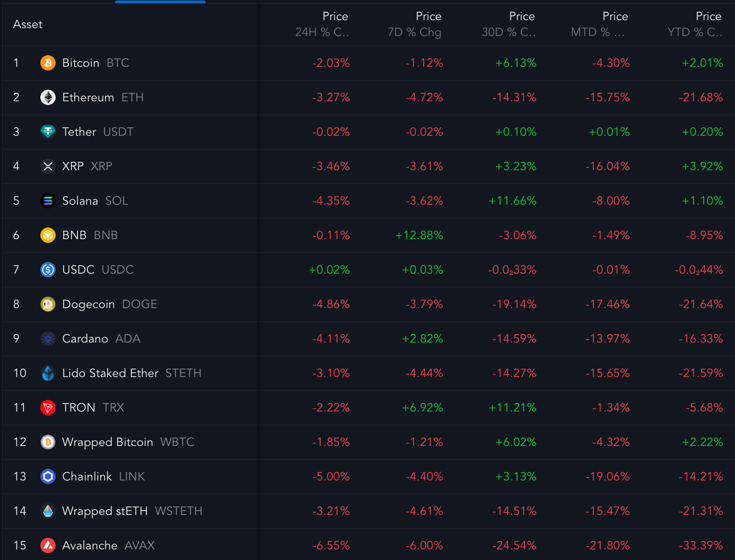Open the Wrapped Bitcoin WBTC name

(128, 442)
